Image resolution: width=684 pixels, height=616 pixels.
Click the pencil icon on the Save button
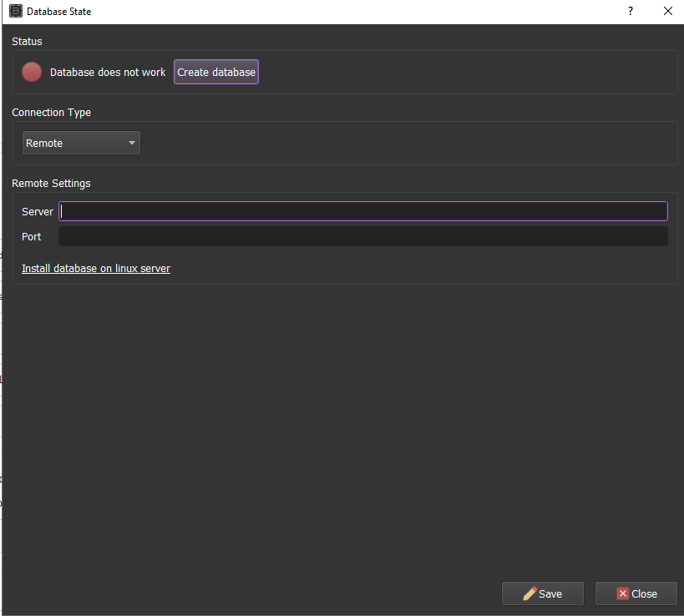click(x=529, y=593)
